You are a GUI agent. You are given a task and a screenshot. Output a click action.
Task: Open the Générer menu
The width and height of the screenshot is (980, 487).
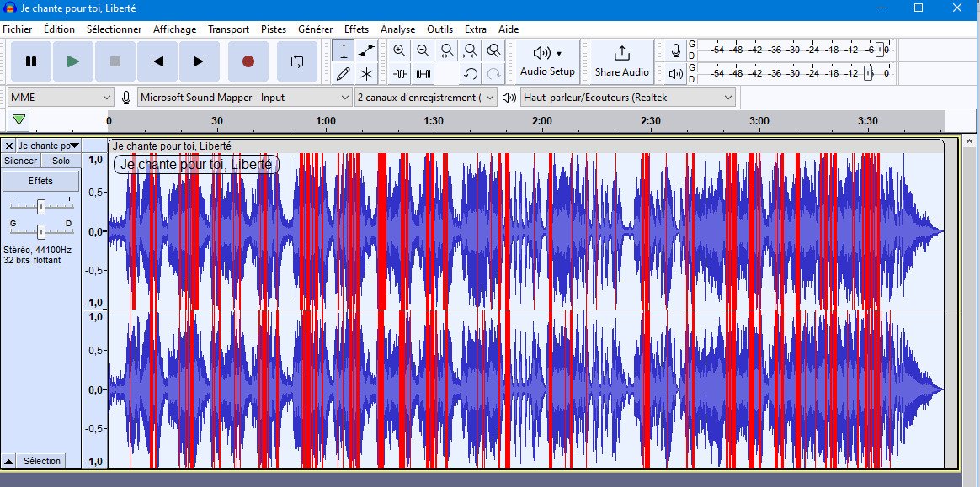(315, 29)
